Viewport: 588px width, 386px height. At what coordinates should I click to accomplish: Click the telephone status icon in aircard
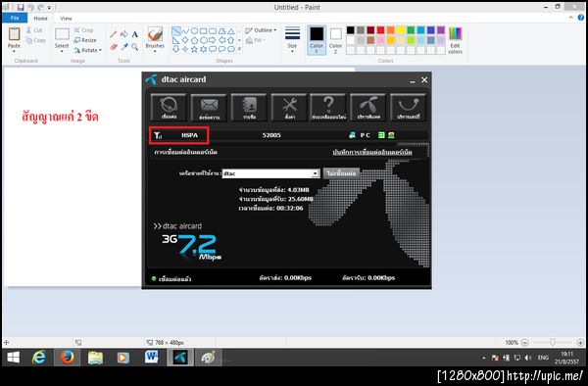[x=391, y=135]
